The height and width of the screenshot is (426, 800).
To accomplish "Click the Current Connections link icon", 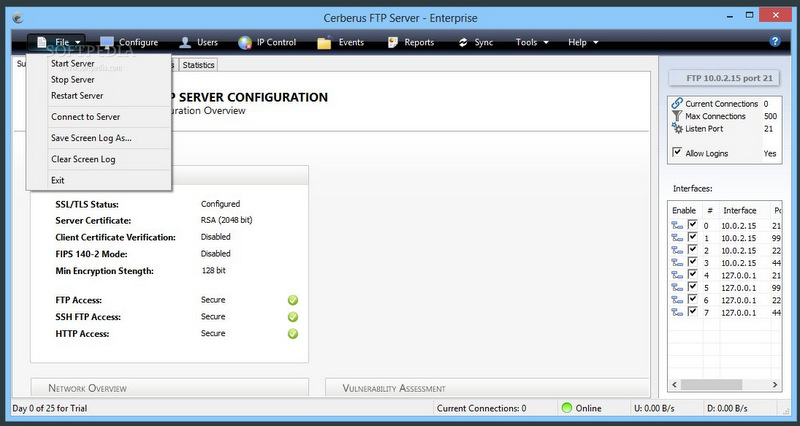I will (x=677, y=104).
